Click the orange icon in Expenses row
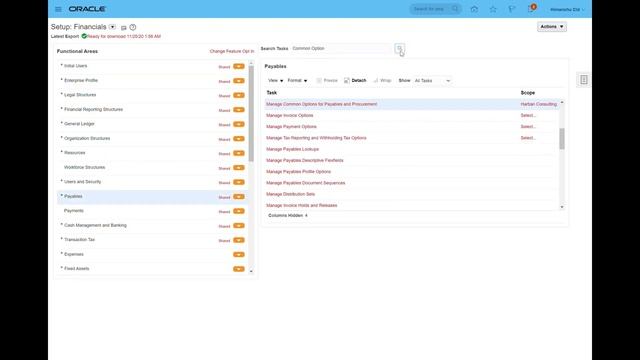Screen dimensions: 640x360 (239, 255)
